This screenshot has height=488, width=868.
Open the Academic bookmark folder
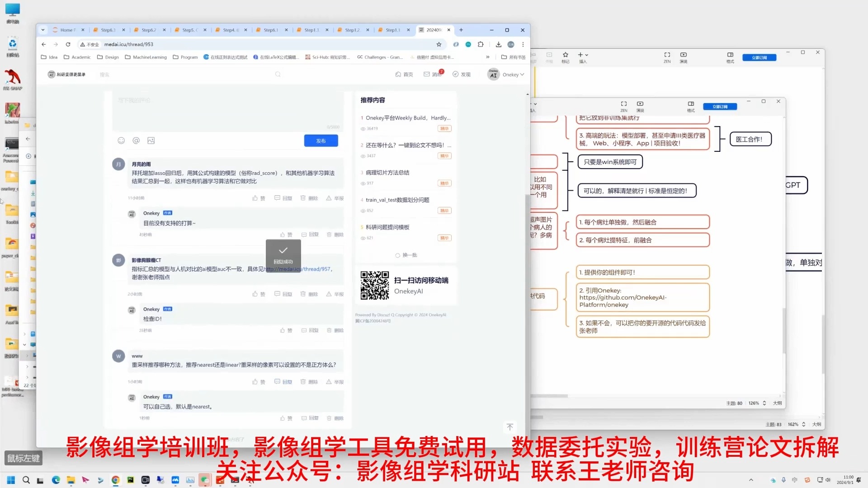(x=77, y=57)
